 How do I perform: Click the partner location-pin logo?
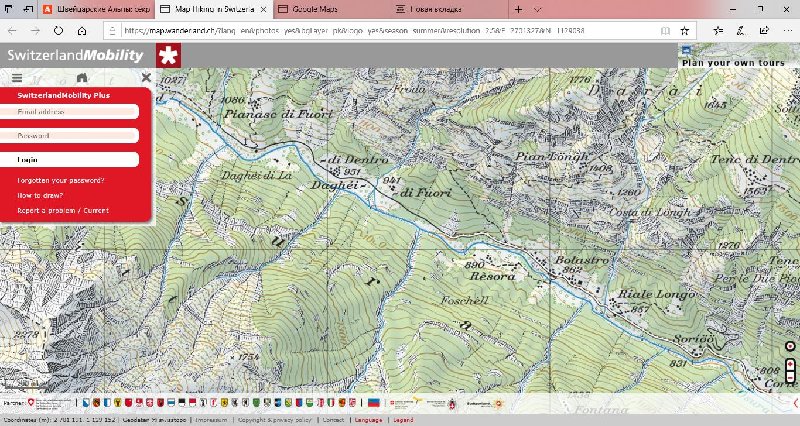click(x=31, y=403)
